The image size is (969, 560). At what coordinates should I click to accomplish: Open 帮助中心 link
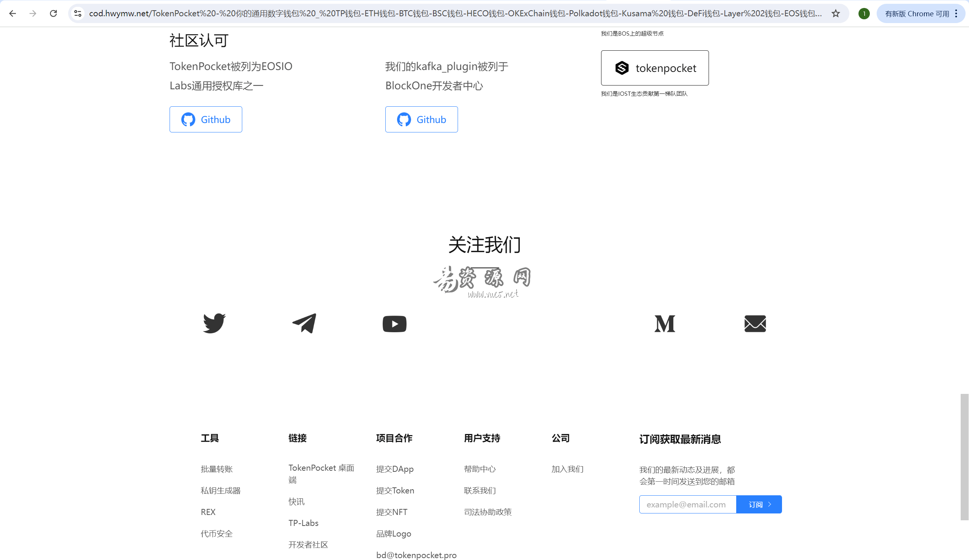[x=480, y=469]
